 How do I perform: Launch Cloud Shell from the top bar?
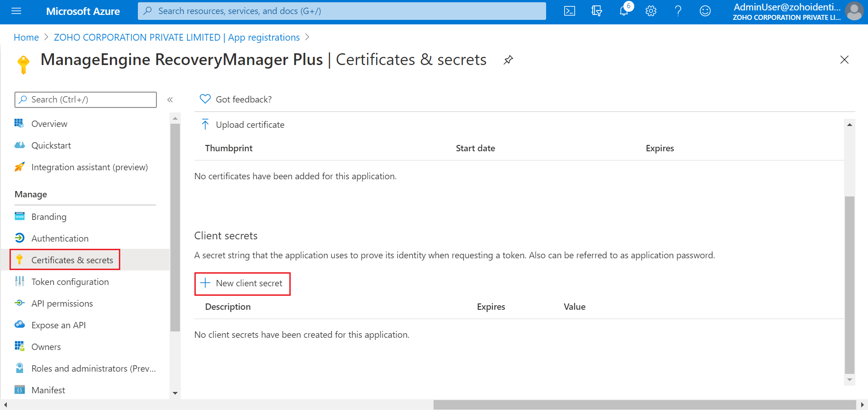click(570, 11)
